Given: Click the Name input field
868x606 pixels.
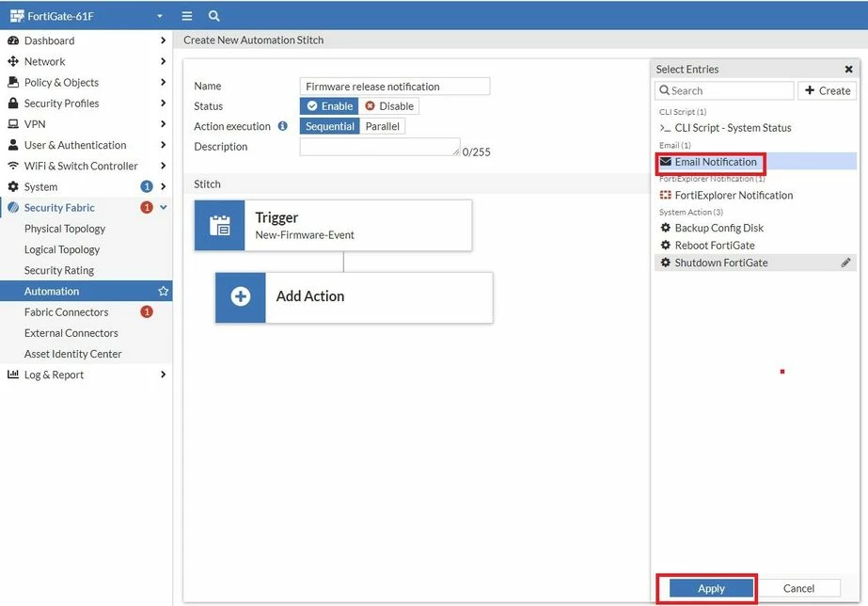Looking at the screenshot, I should point(395,87).
